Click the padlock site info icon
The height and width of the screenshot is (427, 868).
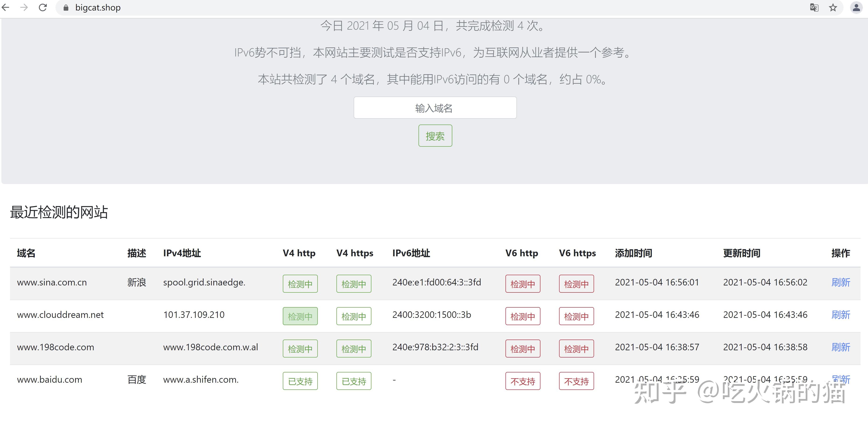(66, 8)
